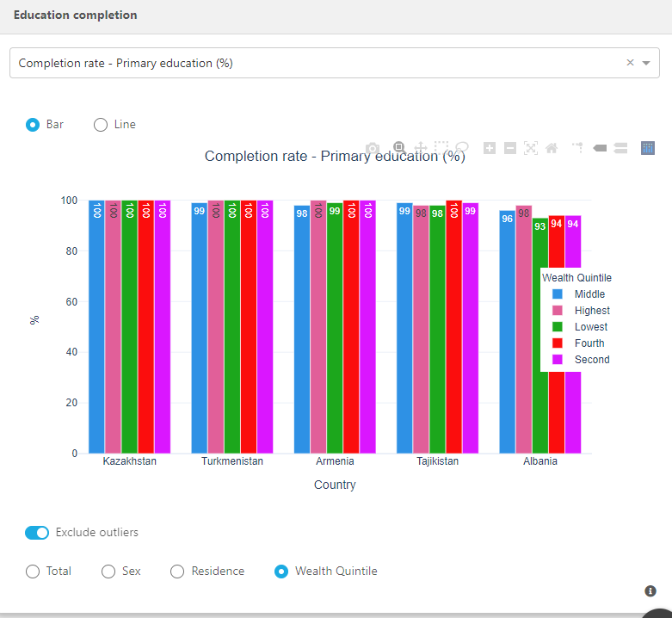672x618 pixels.
Task: Toggle the Exclude outliers switch
Action: tap(37, 533)
